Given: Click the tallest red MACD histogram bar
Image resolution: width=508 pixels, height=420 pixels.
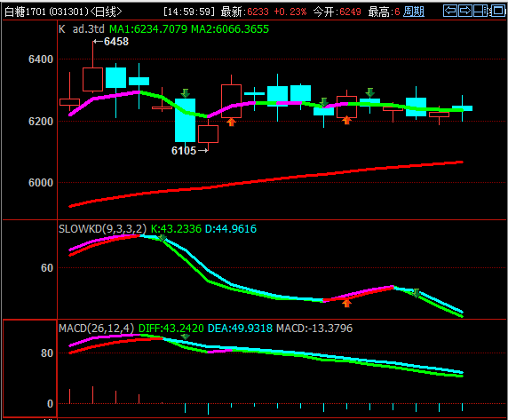Looking at the screenshot, I should point(92,395).
